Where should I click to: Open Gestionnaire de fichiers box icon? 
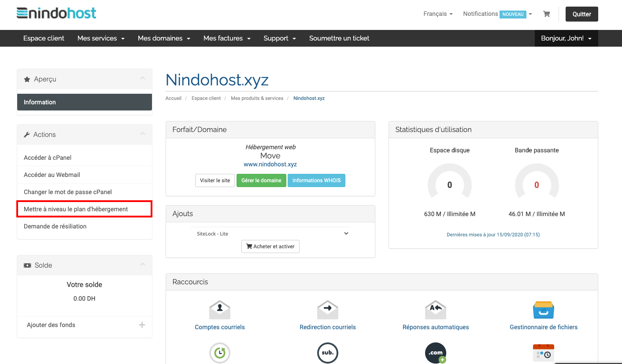pos(544,310)
